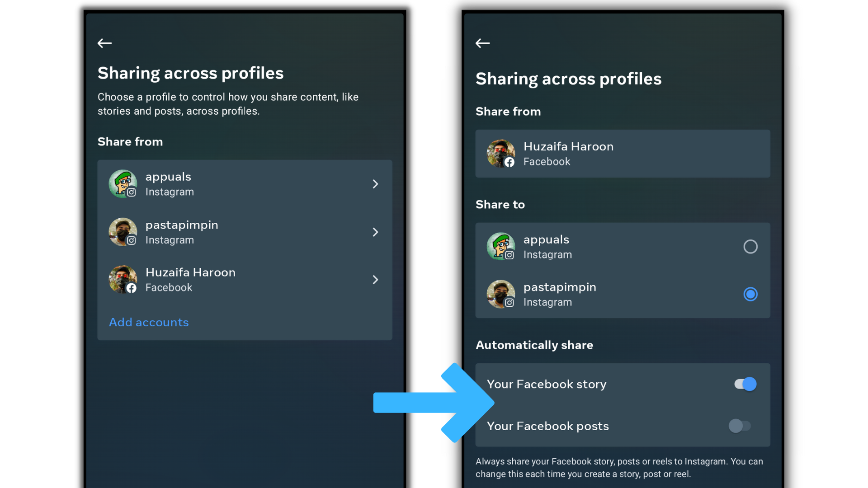Open pastapimpin Instagram row chevron

coord(375,232)
